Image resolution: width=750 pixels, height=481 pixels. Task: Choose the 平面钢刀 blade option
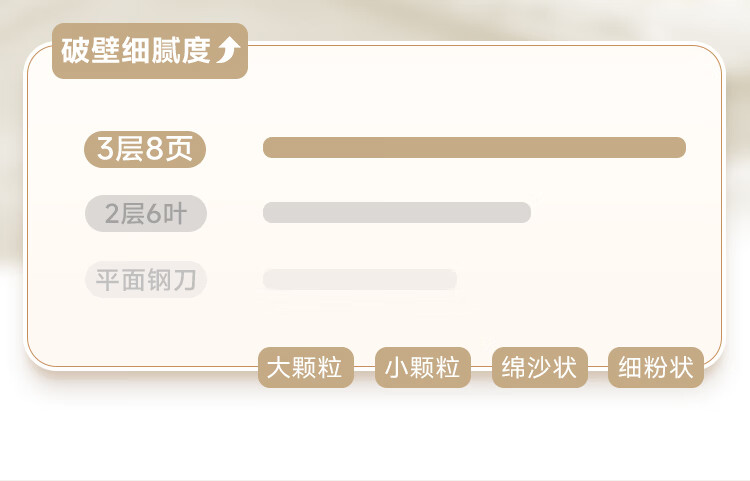(146, 280)
